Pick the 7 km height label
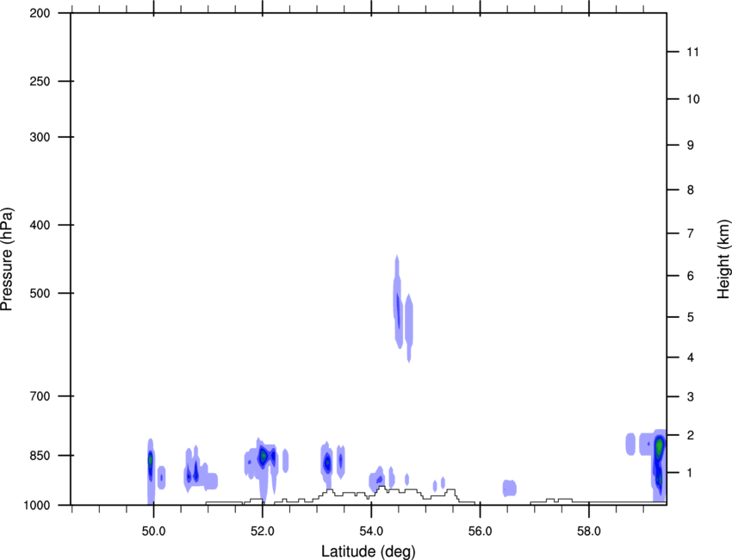The width and height of the screenshot is (732, 560). (690, 233)
